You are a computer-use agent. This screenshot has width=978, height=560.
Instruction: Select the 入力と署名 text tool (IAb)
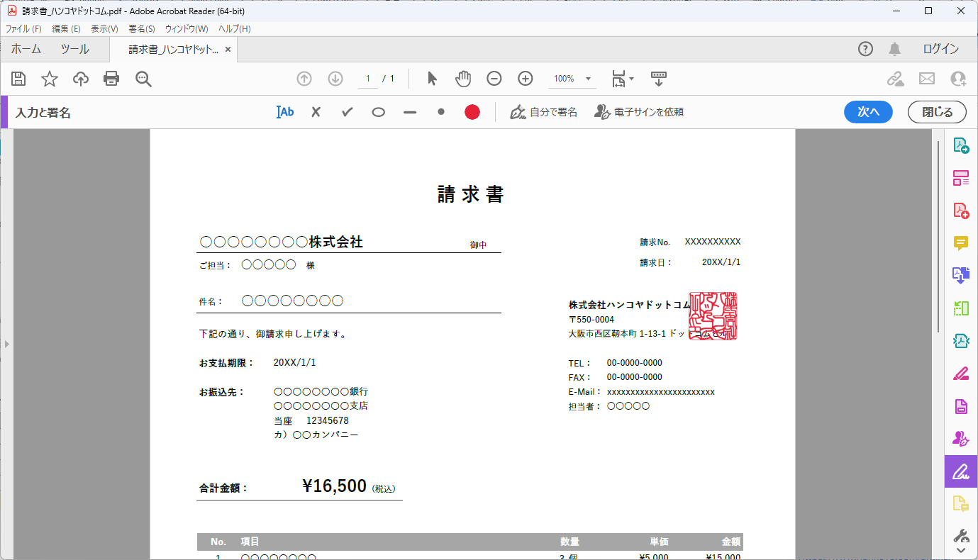[x=284, y=111]
